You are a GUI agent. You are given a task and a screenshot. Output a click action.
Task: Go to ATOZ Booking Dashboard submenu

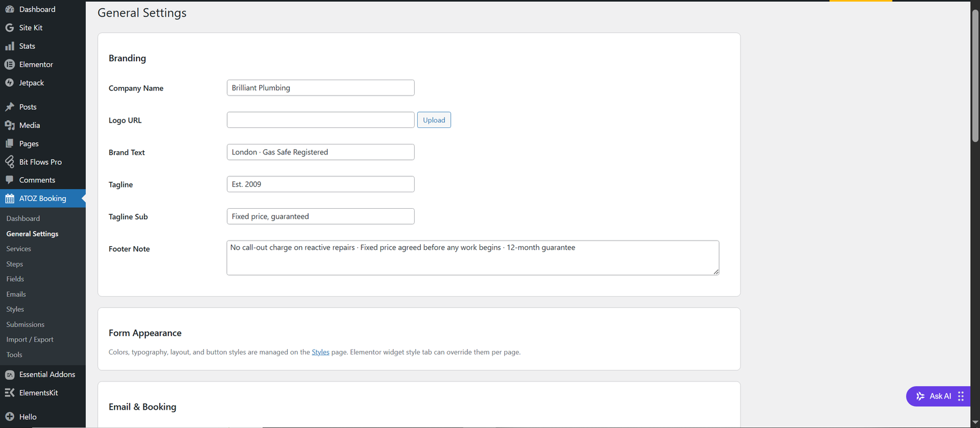click(x=23, y=219)
